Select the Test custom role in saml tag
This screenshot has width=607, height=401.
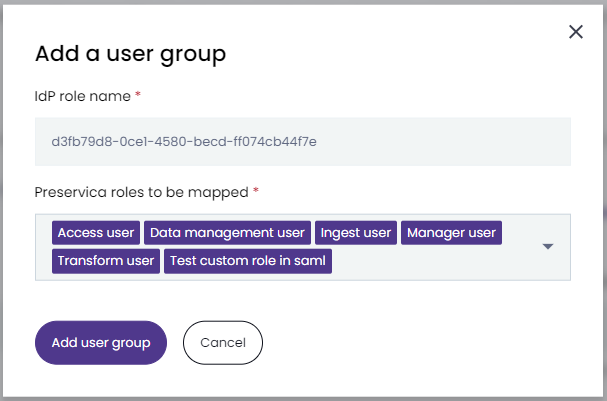coord(248,261)
